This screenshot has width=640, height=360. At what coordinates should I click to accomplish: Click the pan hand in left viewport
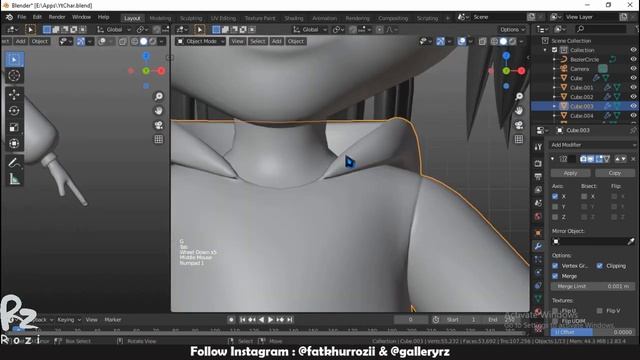(x=158, y=111)
